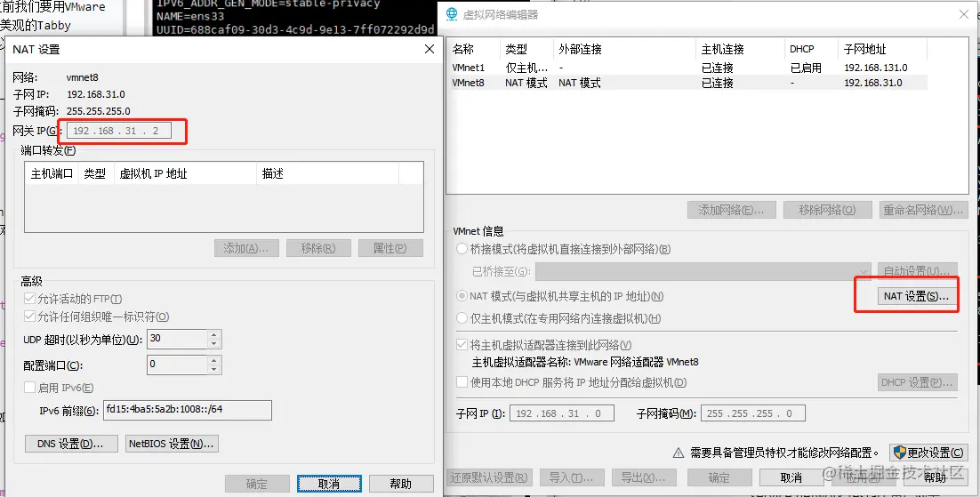This screenshot has height=497, width=980.
Task: Click the 自动设置(U)... button
Action: (918, 271)
